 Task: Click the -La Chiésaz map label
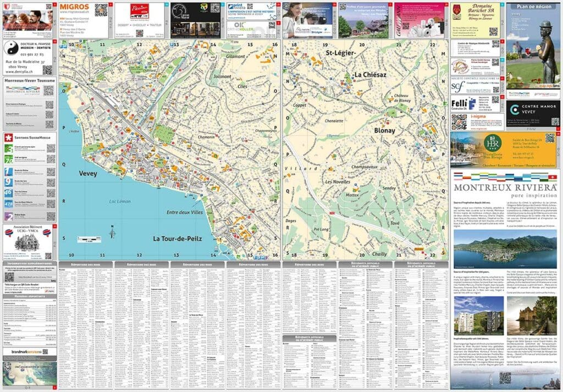click(x=369, y=75)
